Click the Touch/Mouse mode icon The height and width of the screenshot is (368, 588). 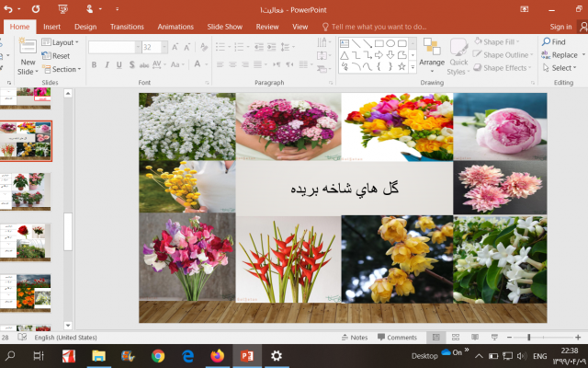click(x=90, y=9)
